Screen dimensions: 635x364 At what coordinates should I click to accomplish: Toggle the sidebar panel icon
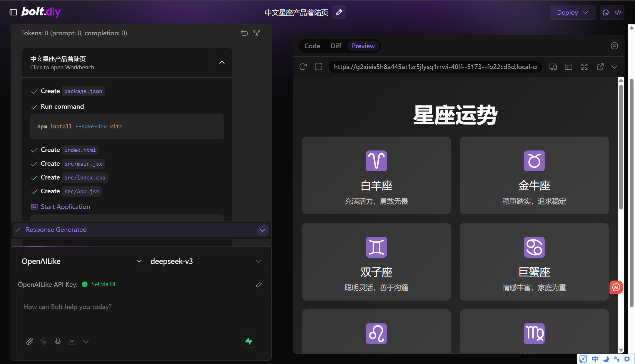tap(13, 12)
